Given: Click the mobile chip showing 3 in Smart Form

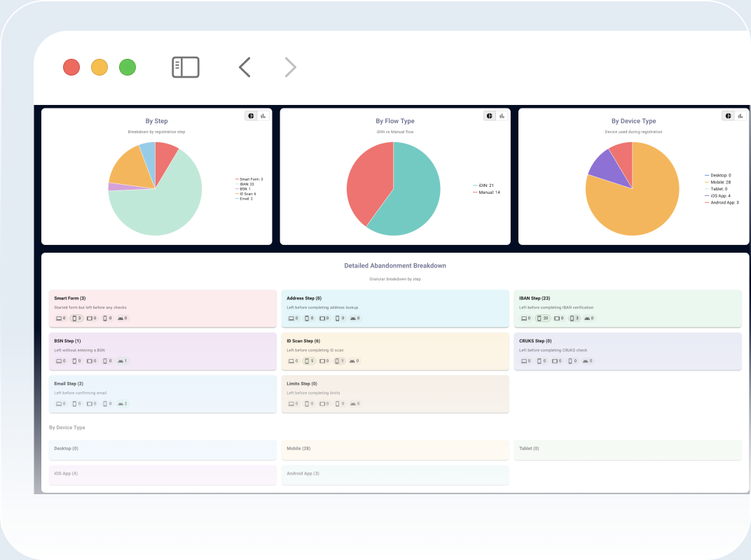Looking at the screenshot, I should [76, 318].
